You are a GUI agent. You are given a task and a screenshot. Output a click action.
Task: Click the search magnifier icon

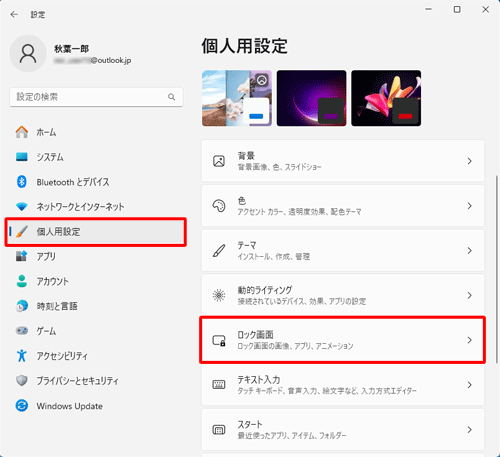(171, 97)
